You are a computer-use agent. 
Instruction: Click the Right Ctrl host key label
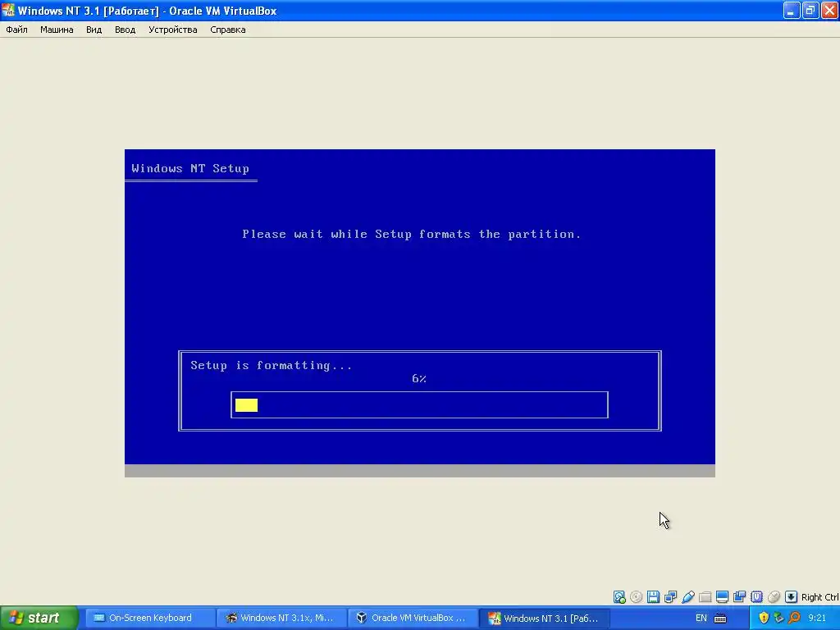pos(819,597)
